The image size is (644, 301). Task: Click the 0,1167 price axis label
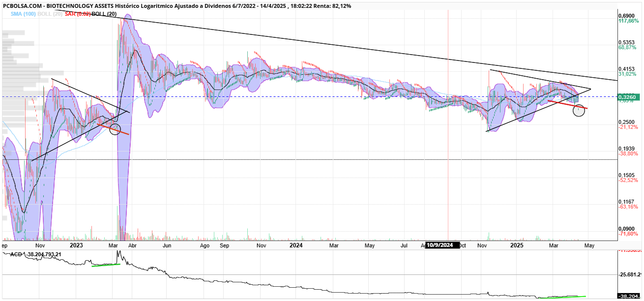pyautogui.click(x=626, y=202)
